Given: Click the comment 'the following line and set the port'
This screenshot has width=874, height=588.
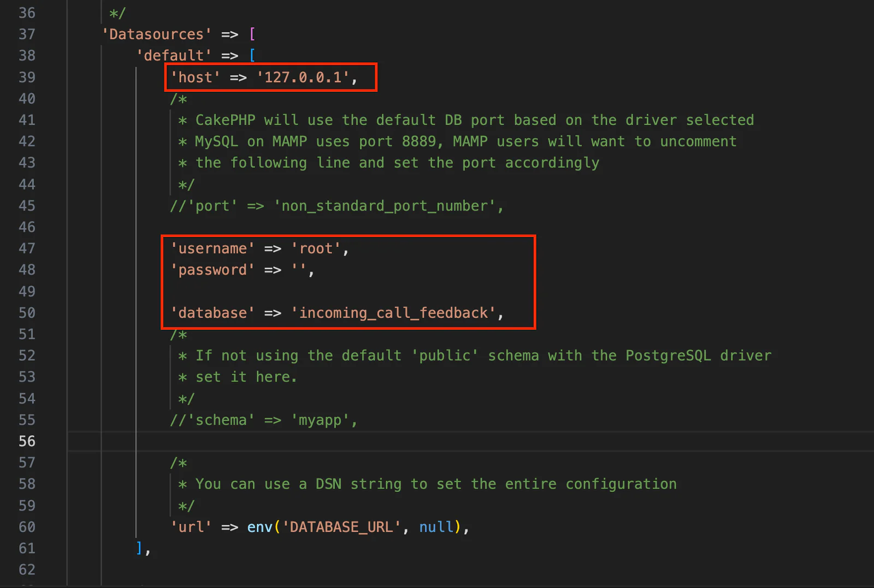Looking at the screenshot, I should tap(389, 163).
